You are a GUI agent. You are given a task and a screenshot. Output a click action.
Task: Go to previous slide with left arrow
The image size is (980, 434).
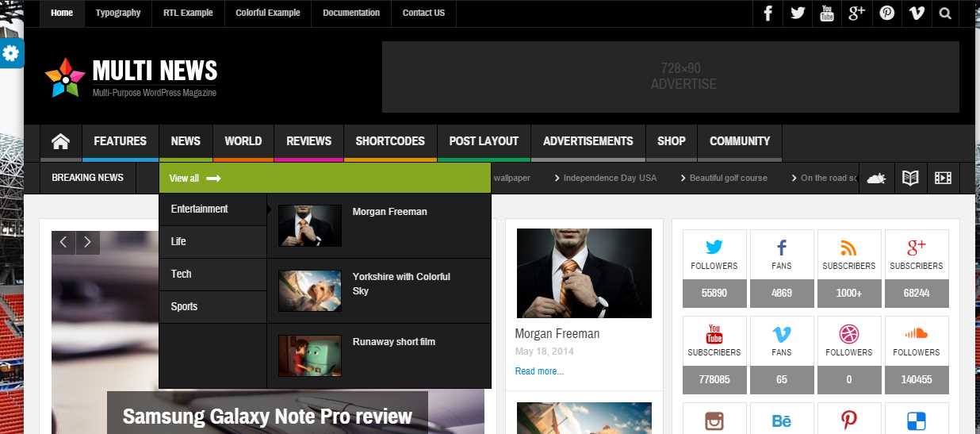click(x=63, y=243)
